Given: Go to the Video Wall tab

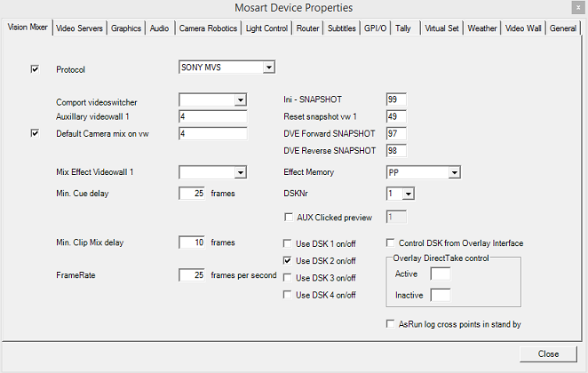Looking at the screenshot, I should click(x=524, y=28).
